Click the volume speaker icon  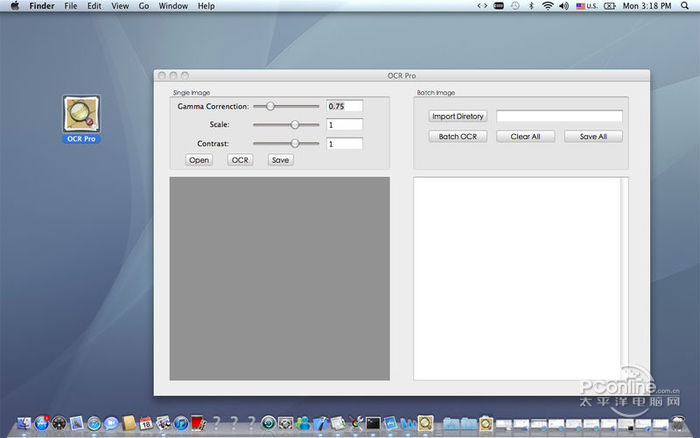tap(563, 6)
